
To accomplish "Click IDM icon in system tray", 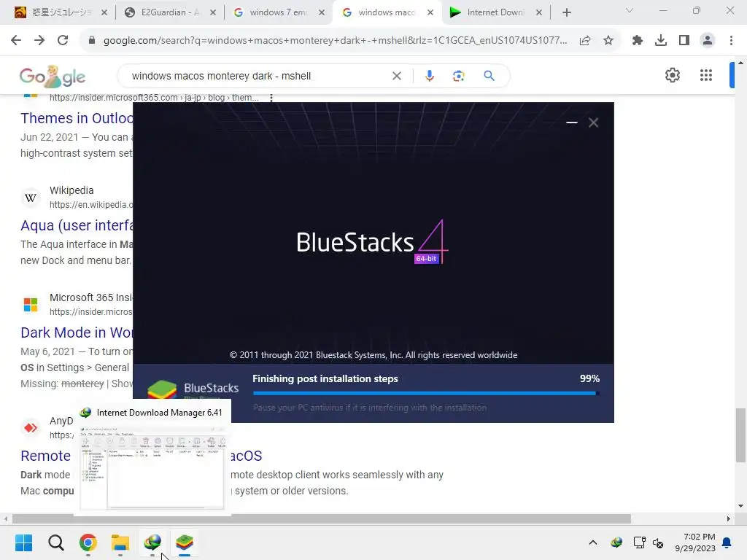I will pyautogui.click(x=616, y=542).
